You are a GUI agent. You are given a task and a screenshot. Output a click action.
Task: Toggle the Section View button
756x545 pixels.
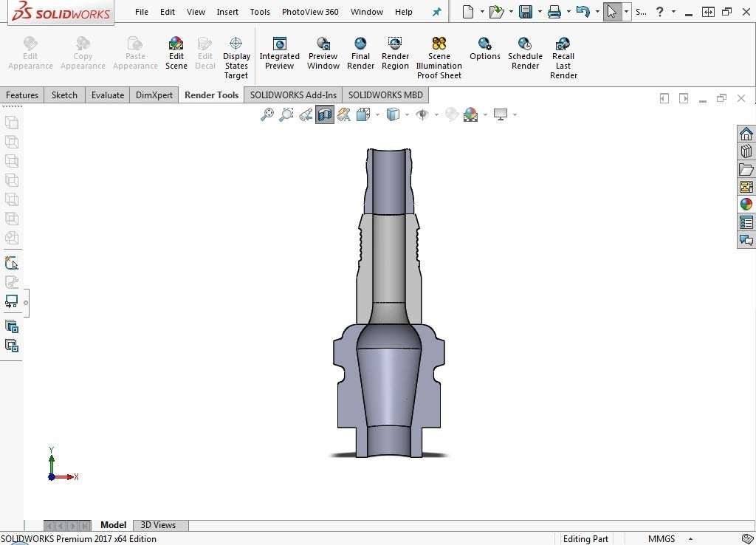[325, 114]
